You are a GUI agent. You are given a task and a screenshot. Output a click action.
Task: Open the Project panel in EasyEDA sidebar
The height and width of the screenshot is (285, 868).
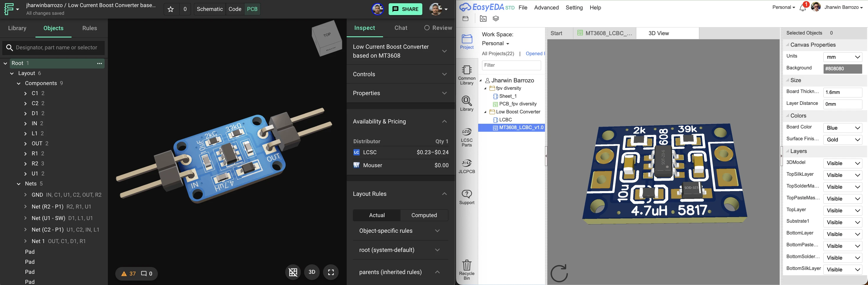click(x=467, y=41)
